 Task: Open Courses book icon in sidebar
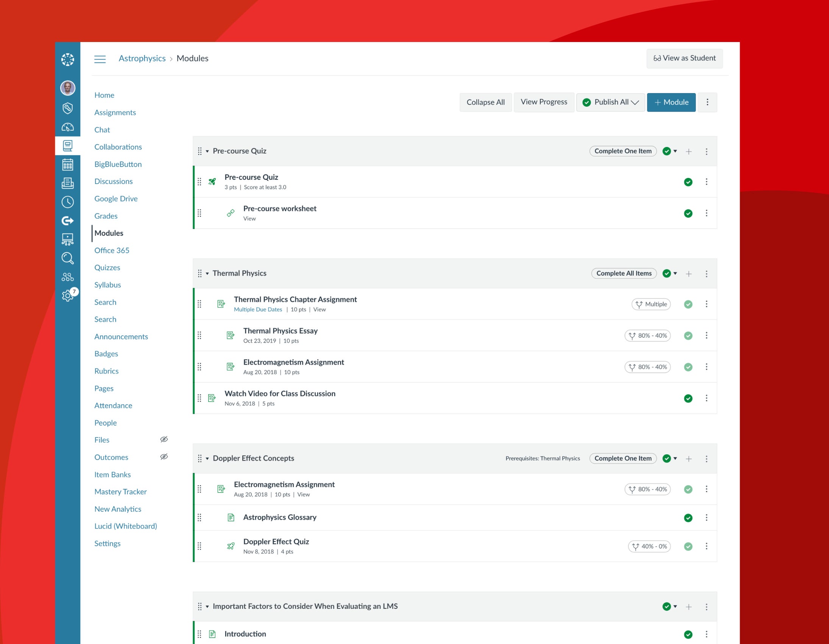click(67, 146)
